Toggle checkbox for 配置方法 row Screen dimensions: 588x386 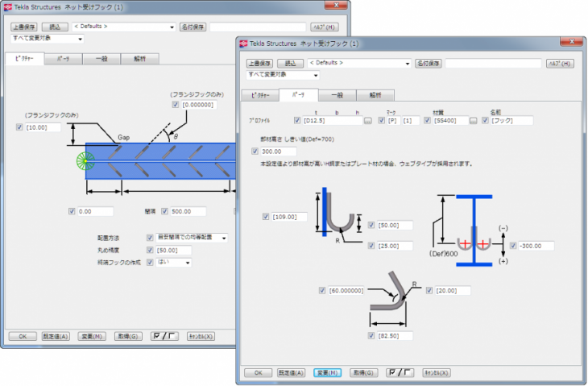point(150,238)
